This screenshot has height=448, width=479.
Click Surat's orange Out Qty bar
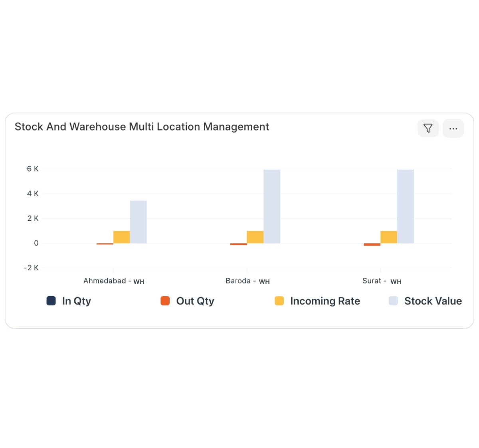point(372,244)
